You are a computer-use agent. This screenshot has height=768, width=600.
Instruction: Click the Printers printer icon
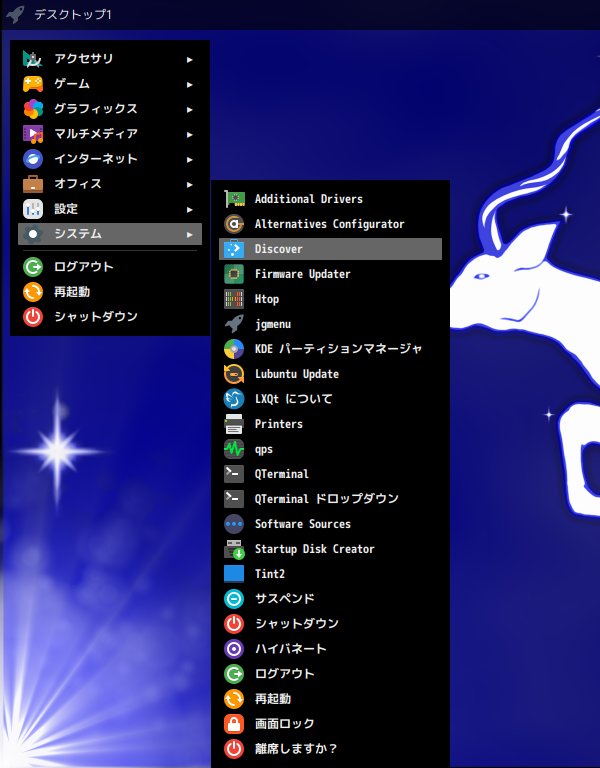(x=234, y=424)
